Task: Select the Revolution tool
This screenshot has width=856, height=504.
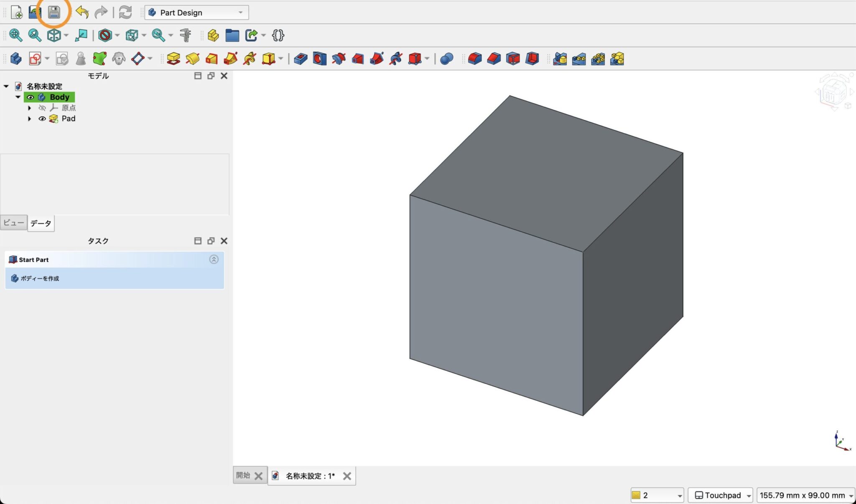Action: tap(192, 59)
